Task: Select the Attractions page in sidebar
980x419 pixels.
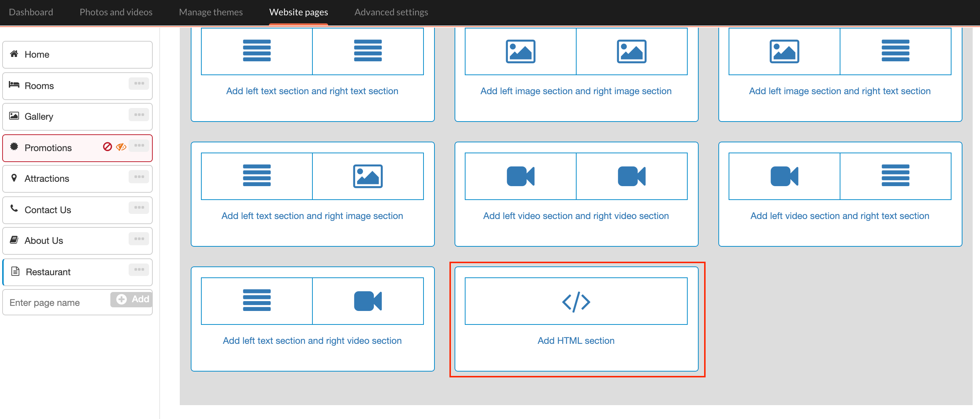Action: click(x=77, y=178)
